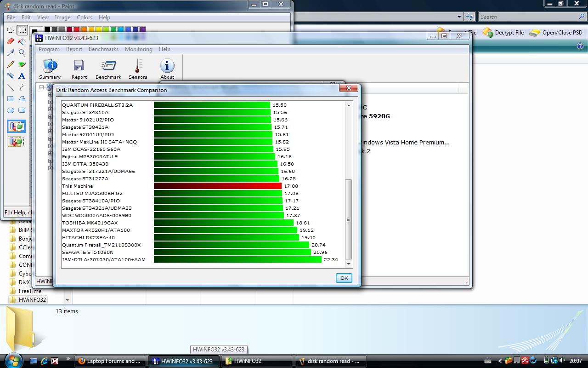This screenshot has height=368, width=588.
Task: Open the blue help icon in Explorer
Action: (x=580, y=46)
